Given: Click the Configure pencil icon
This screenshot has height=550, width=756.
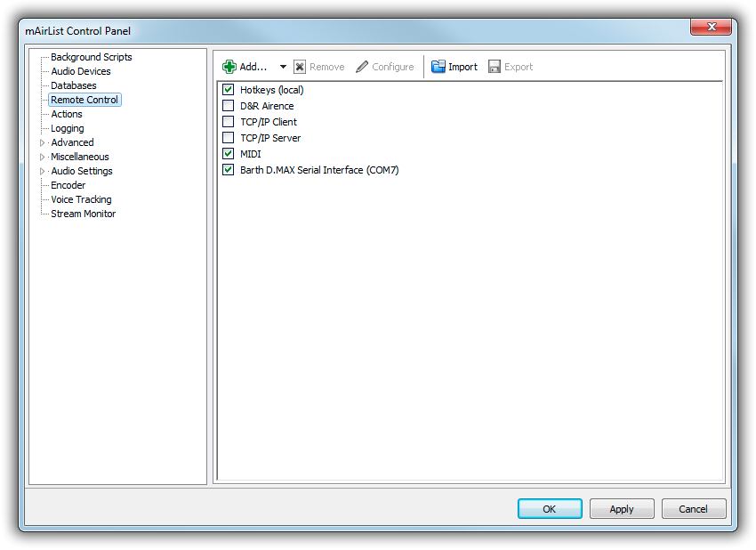Looking at the screenshot, I should (362, 67).
